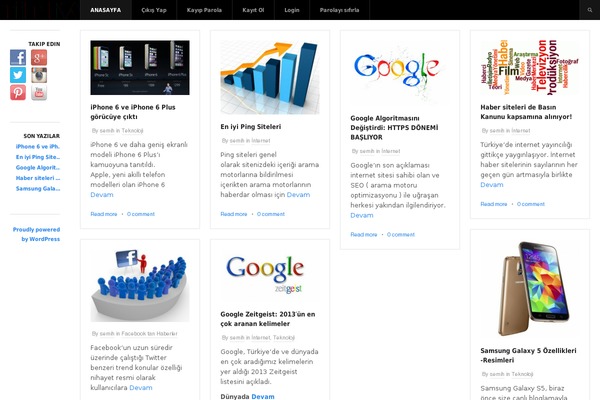
Task: Open the iPhone 6 lineup thumbnail
Action: coord(140,67)
